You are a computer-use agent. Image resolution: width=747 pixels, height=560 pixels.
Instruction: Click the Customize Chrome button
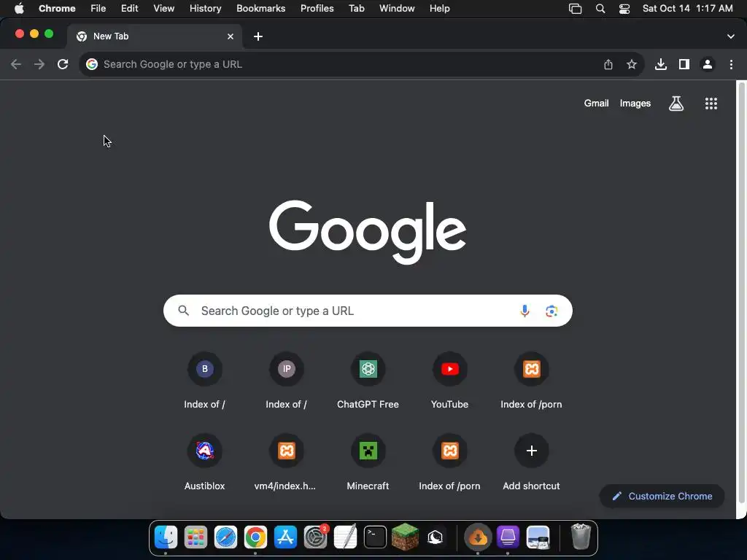click(662, 496)
